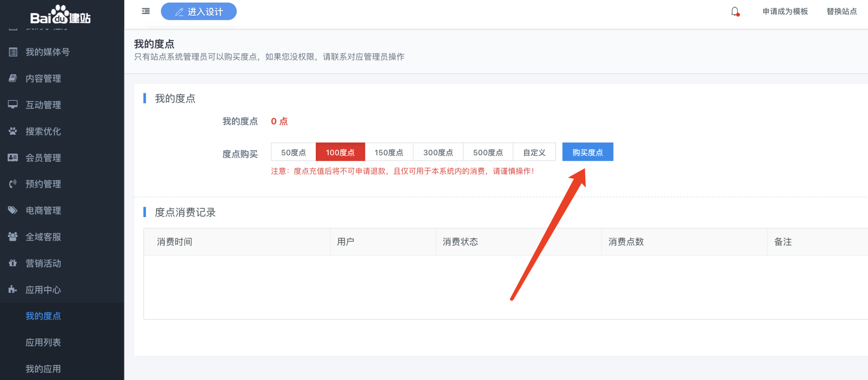Select the 150度点 purchase option
868x380 pixels.
pos(389,152)
